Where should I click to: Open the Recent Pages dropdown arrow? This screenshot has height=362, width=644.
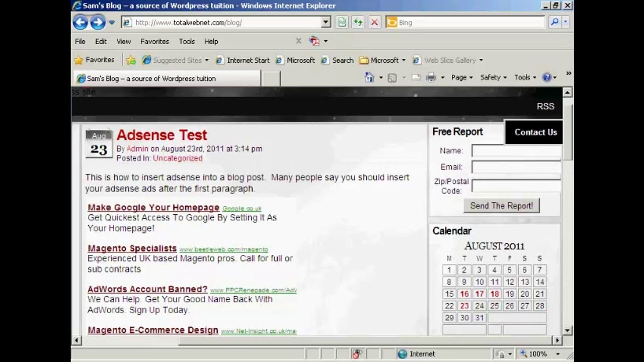pyautogui.click(x=112, y=22)
